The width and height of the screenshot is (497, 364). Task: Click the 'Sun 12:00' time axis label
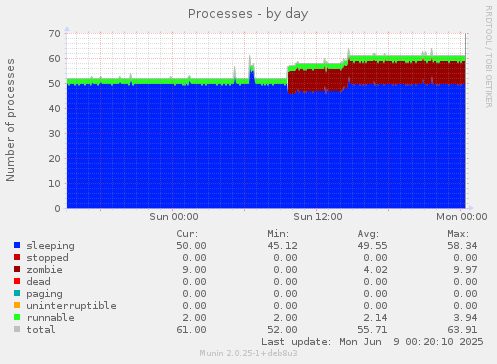click(x=318, y=217)
